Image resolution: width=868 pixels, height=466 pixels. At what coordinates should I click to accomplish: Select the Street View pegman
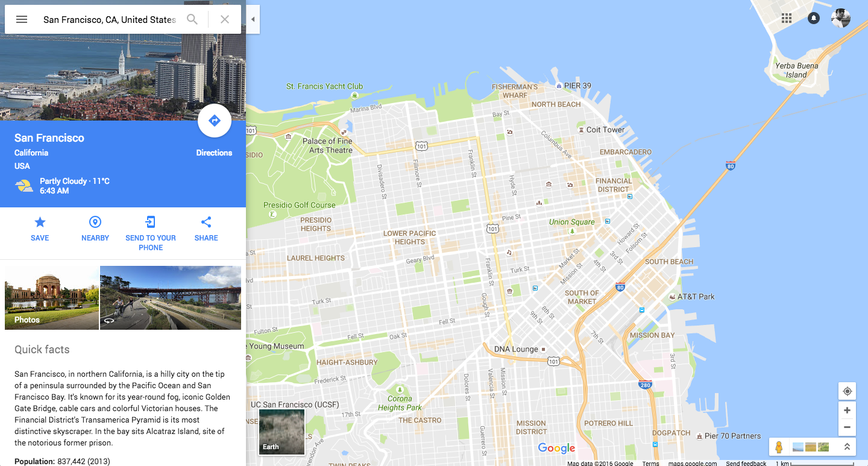pos(779,447)
